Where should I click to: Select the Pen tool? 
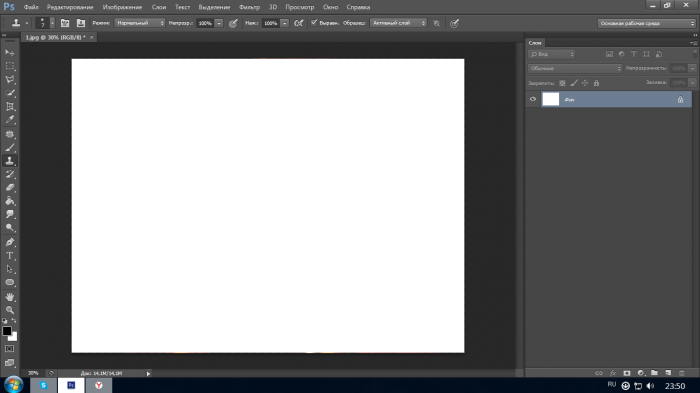[x=10, y=242]
